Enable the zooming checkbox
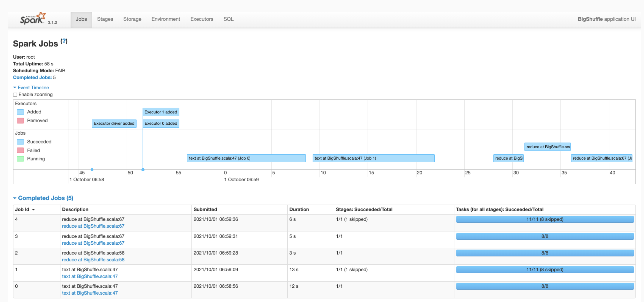 [15, 95]
